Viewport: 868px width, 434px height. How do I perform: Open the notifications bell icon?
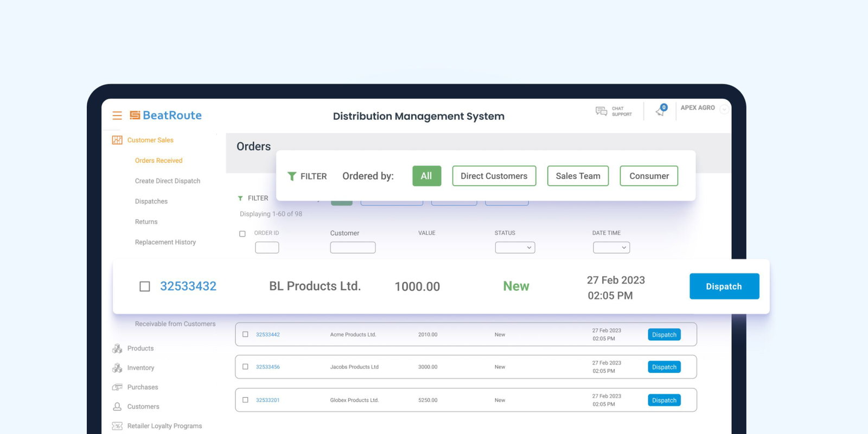point(660,111)
